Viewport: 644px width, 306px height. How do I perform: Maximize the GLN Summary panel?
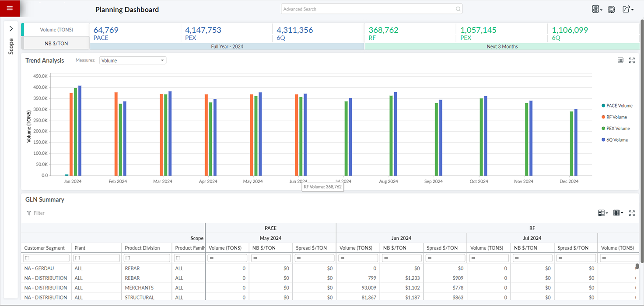point(632,213)
